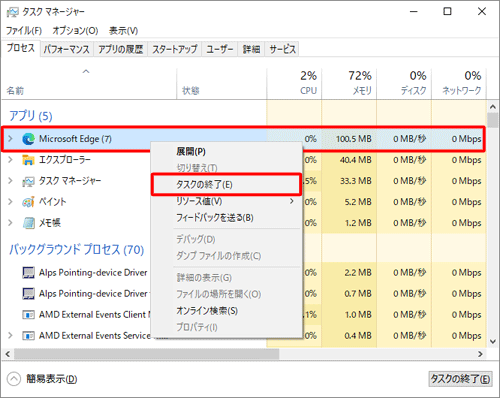Click the vertical scrollbar thumb
This screenshot has width=500, height=398.
tap(493, 120)
